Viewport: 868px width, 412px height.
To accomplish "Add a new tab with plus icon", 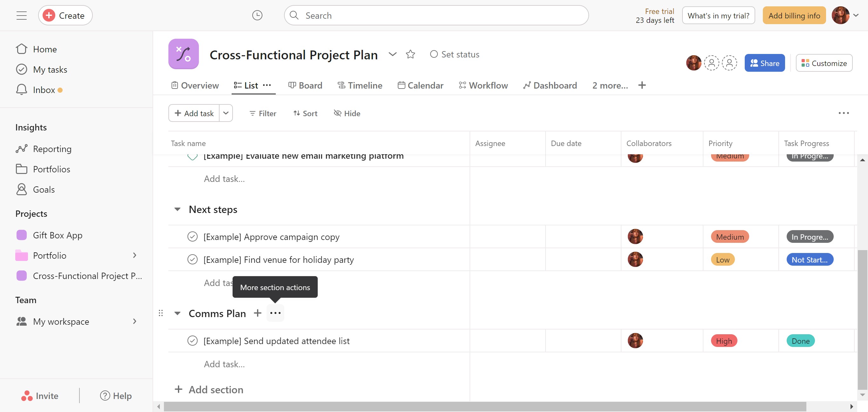I will [642, 85].
